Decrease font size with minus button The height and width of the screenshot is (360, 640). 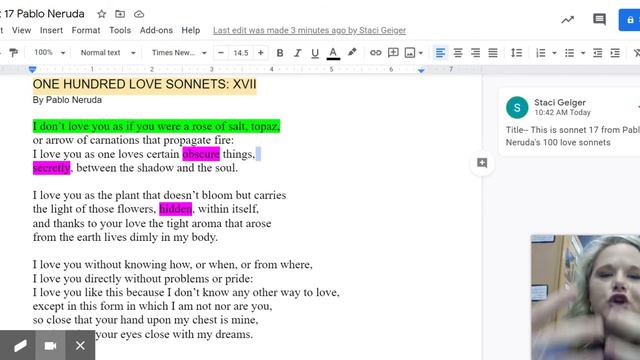(221, 53)
